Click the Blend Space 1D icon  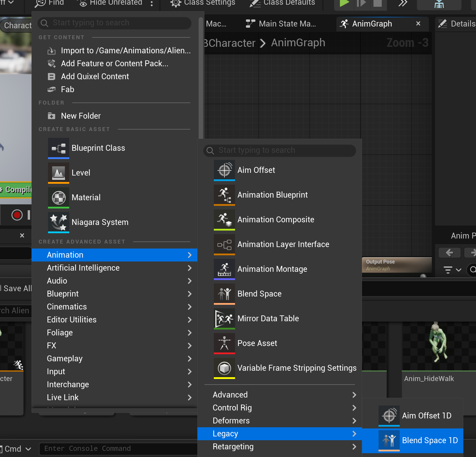[x=389, y=441]
